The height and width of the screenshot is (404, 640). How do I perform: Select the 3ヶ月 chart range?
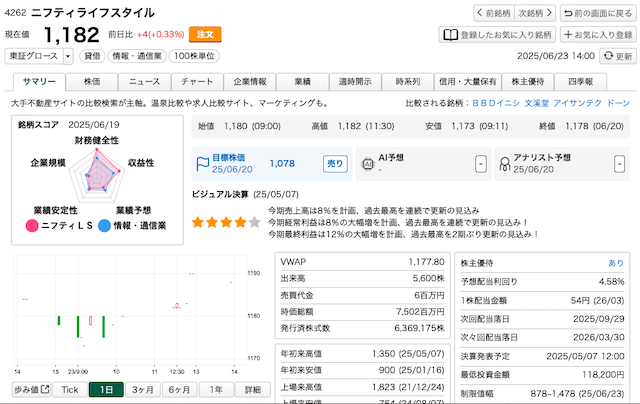[142, 390]
